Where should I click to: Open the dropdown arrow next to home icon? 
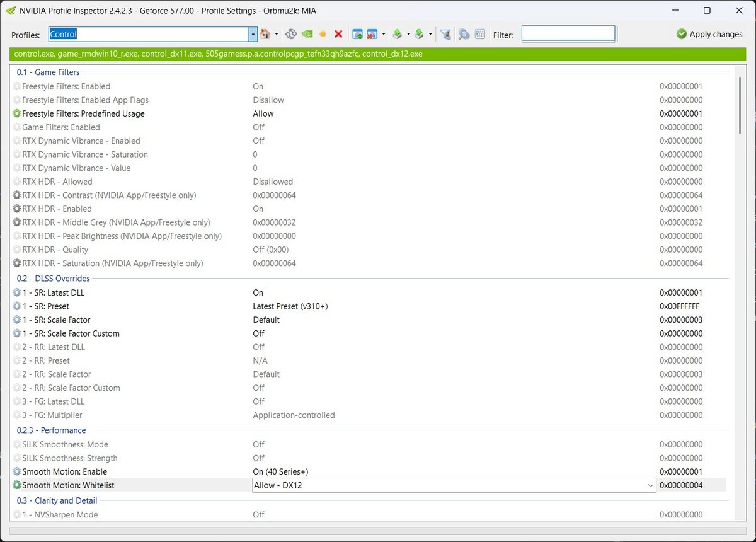(276, 35)
